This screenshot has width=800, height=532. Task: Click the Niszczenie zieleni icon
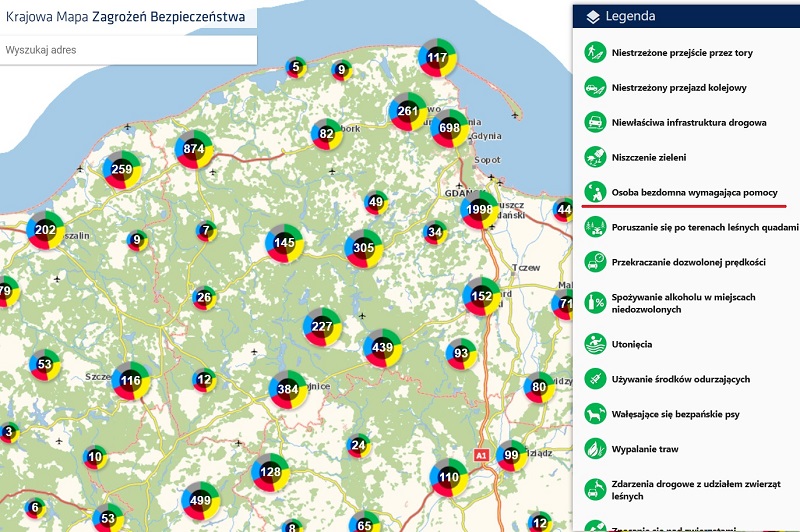tap(595, 157)
